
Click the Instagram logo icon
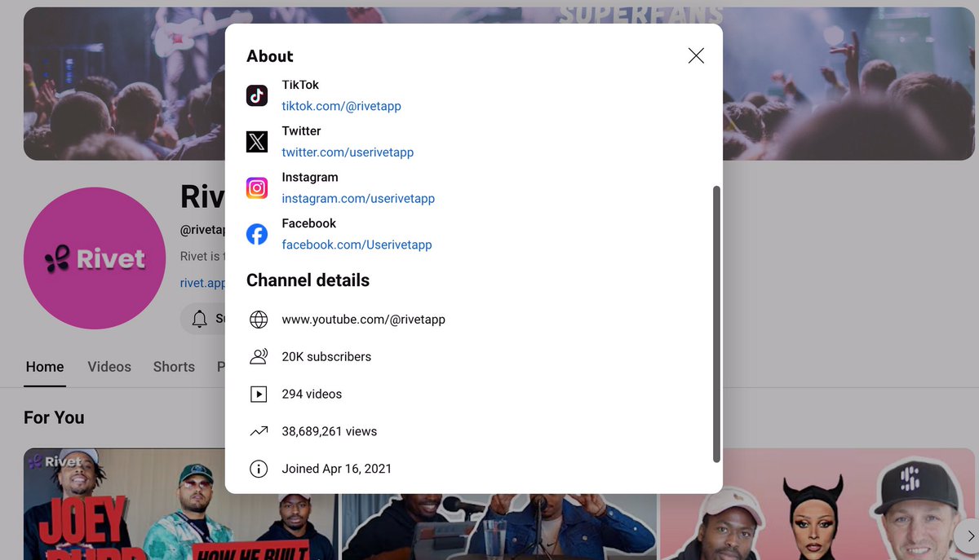click(257, 188)
